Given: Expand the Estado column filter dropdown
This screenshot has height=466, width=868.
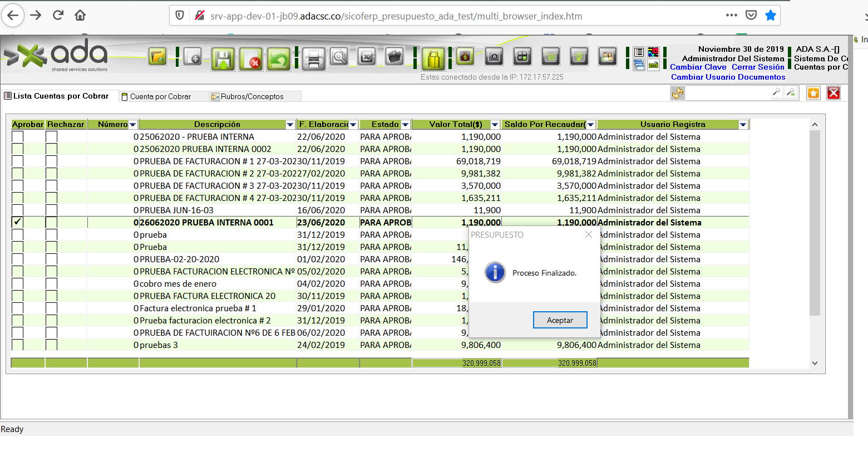Looking at the screenshot, I should 405,125.
